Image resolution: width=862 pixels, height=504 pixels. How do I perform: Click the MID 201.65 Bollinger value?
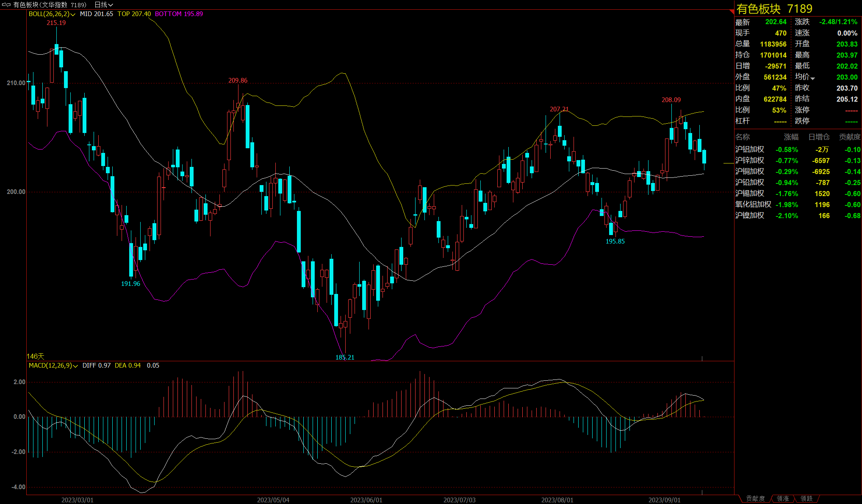coord(97,14)
